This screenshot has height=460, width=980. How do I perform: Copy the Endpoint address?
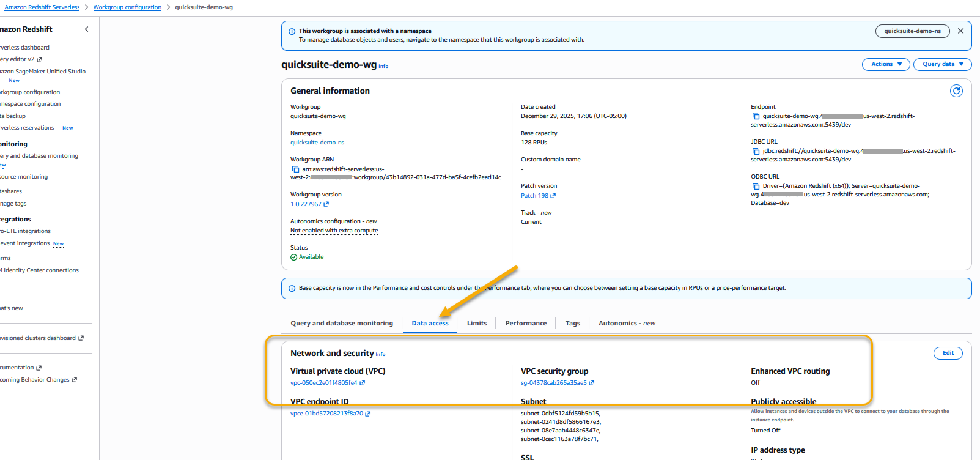[756, 116]
